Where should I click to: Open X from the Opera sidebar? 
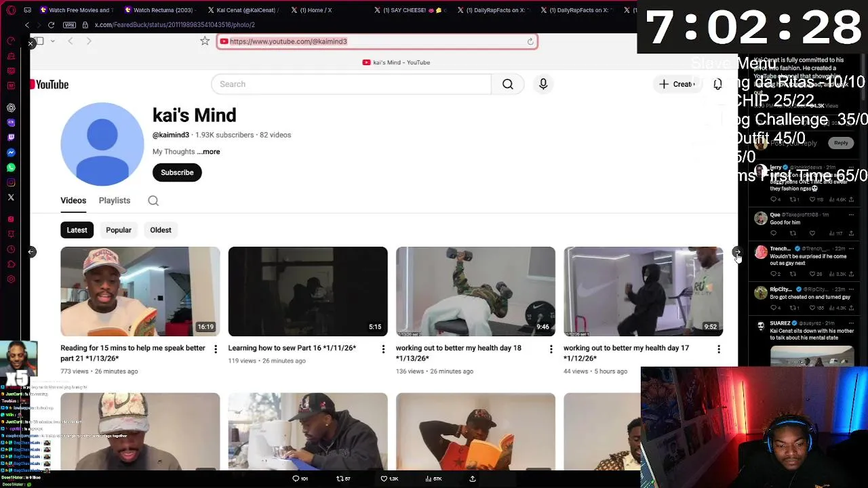(11, 197)
